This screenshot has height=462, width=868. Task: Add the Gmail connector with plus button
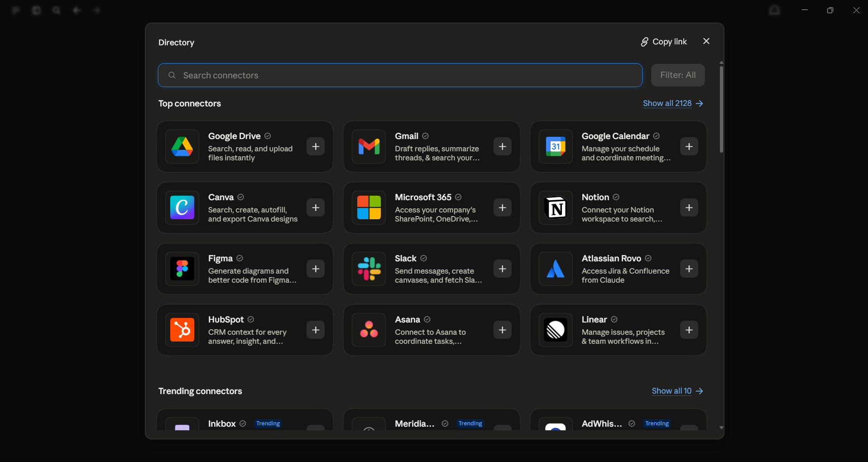503,146
